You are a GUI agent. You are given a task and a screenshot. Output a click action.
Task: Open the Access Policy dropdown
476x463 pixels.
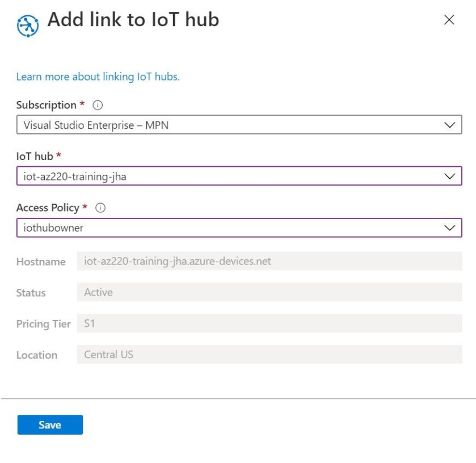pos(238,228)
